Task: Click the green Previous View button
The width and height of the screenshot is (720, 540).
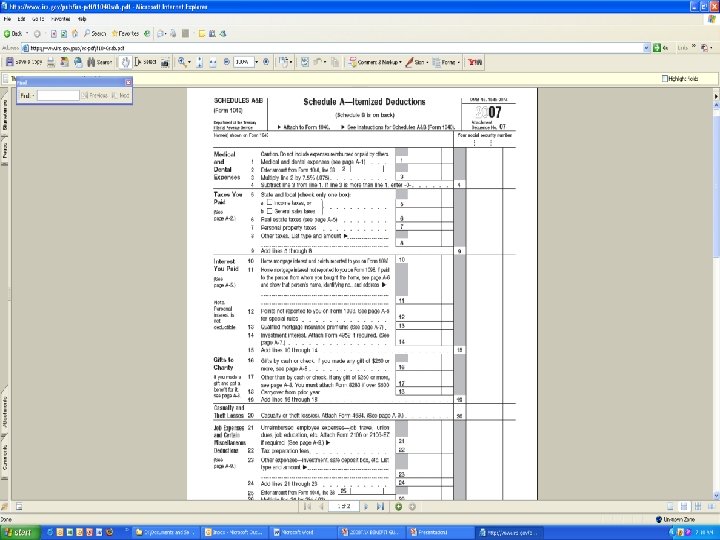Action: pyautogui.click(x=399, y=506)
